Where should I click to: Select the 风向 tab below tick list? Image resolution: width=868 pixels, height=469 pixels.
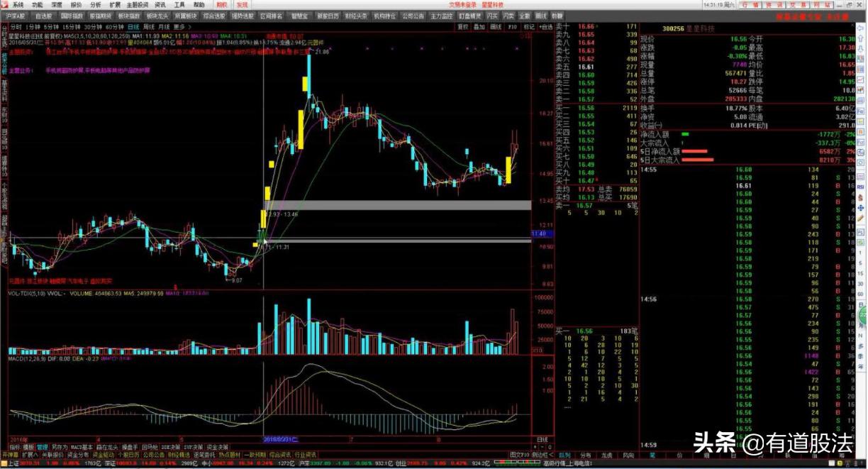point(628,455)
